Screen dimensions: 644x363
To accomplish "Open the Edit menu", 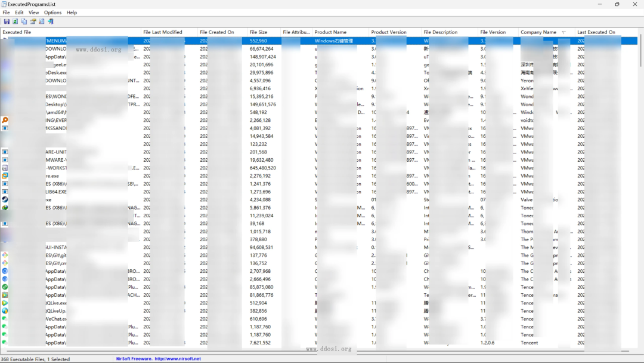I will [x=19, y=13].
